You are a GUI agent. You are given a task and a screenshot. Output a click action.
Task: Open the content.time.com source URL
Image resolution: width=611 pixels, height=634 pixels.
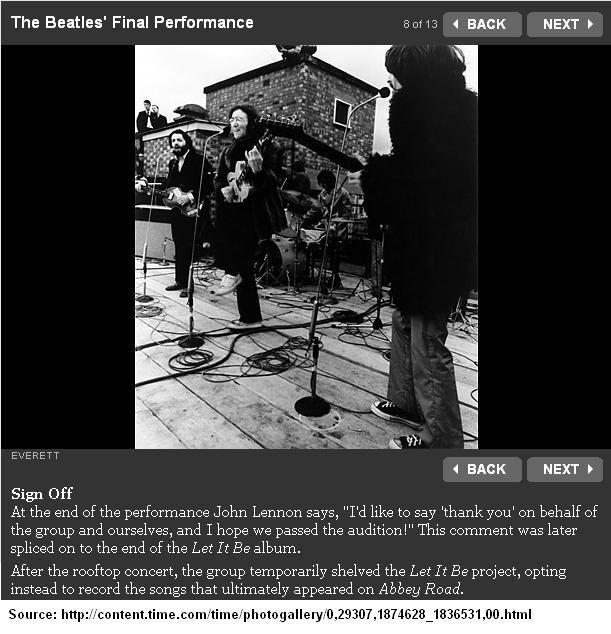pos(296,615)
